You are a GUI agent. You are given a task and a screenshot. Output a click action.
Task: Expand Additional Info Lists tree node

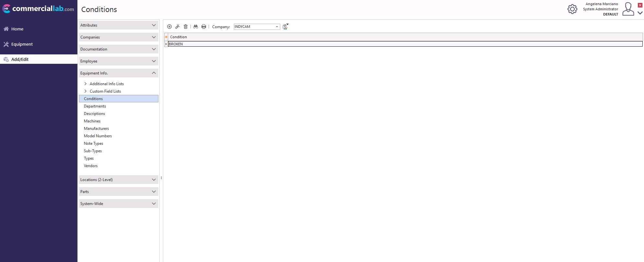coord(86,84)
